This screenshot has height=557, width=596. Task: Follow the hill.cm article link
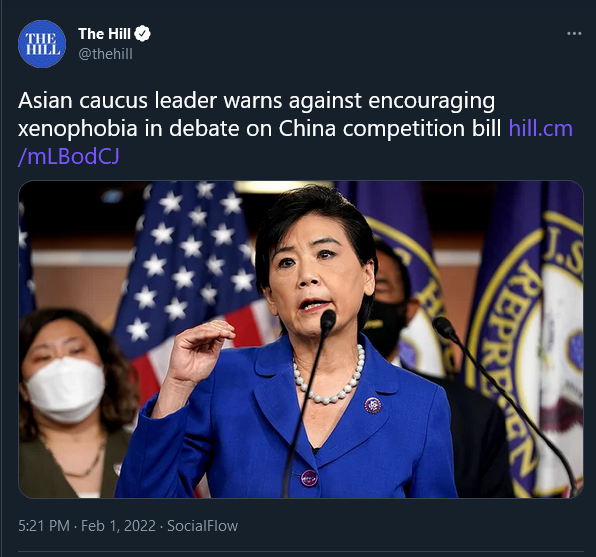tap(541, 128)
